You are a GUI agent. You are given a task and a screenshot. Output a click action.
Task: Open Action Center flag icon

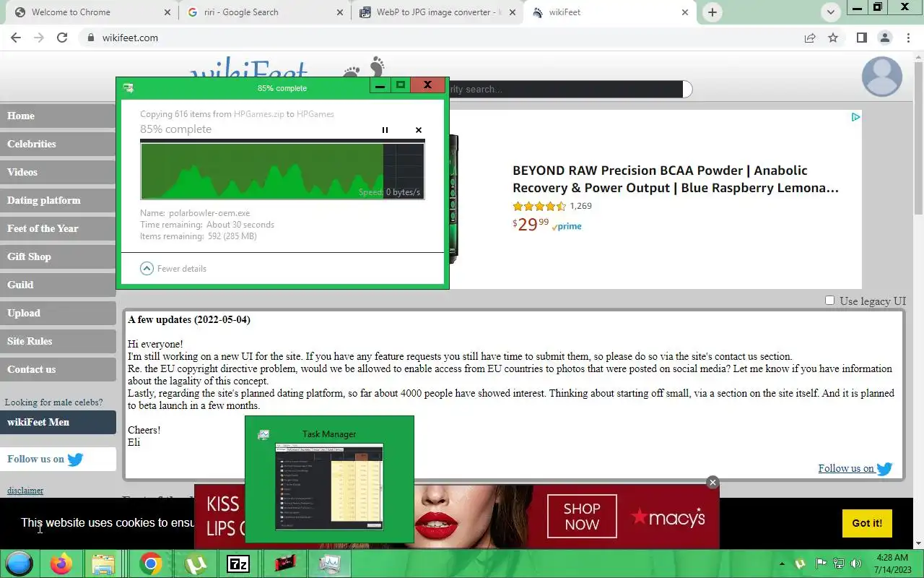821,564
